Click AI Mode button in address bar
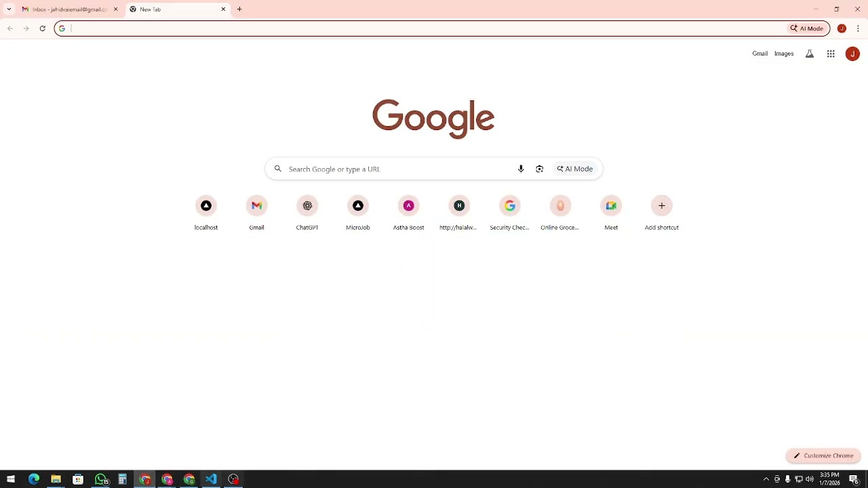 pos(807,28)
